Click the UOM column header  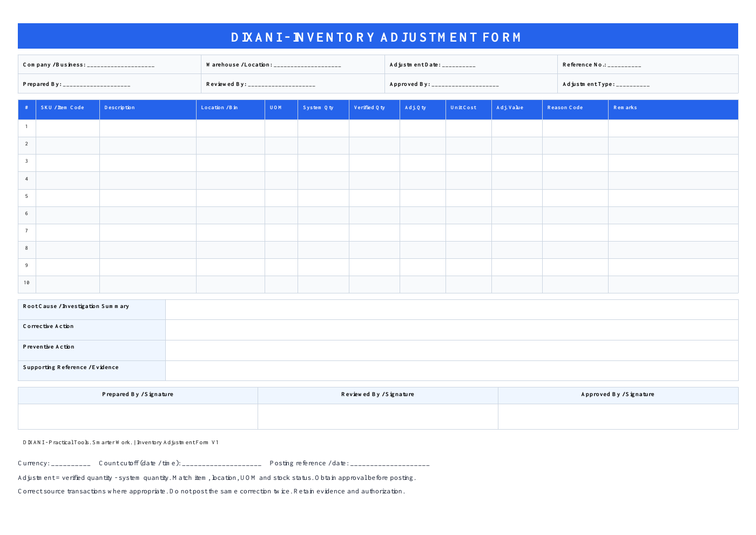281,109
